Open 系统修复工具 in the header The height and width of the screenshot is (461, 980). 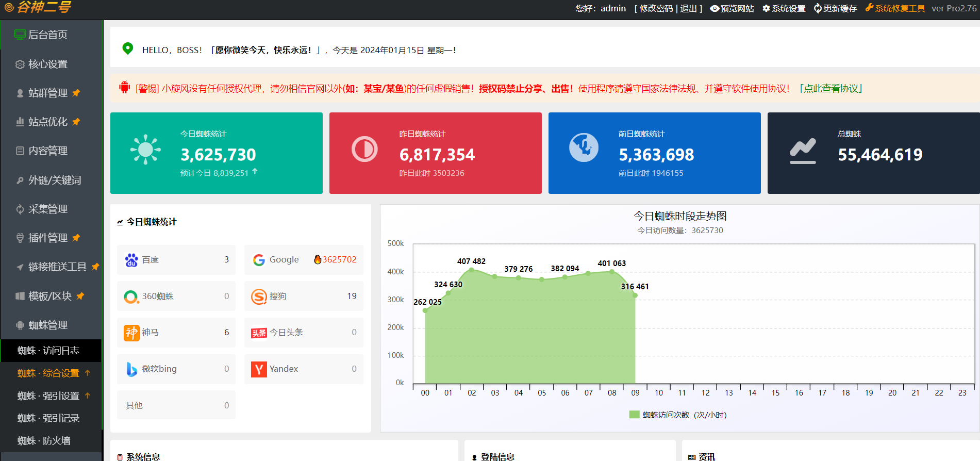[895, 9]
